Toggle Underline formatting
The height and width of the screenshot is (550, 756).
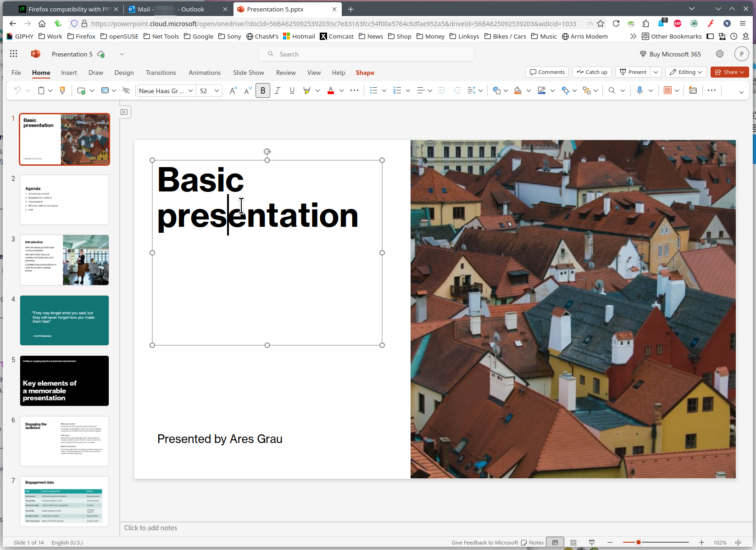point(292,90)
